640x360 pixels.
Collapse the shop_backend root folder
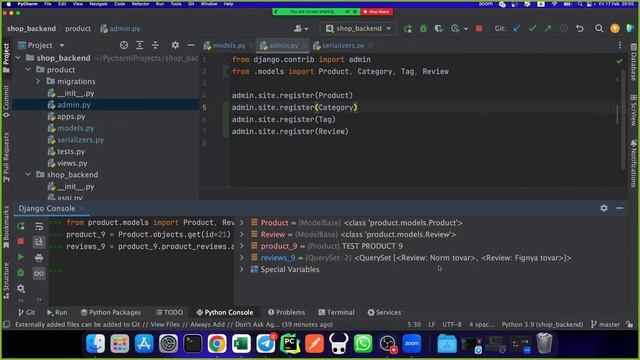pyautogui.click(x=18, y=58)
